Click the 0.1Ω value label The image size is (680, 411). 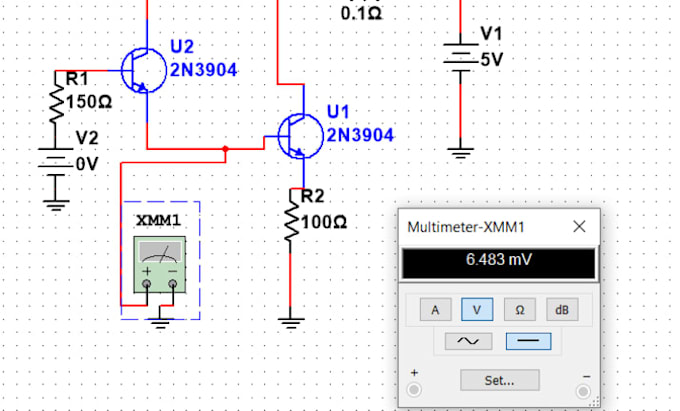[362, 13]
